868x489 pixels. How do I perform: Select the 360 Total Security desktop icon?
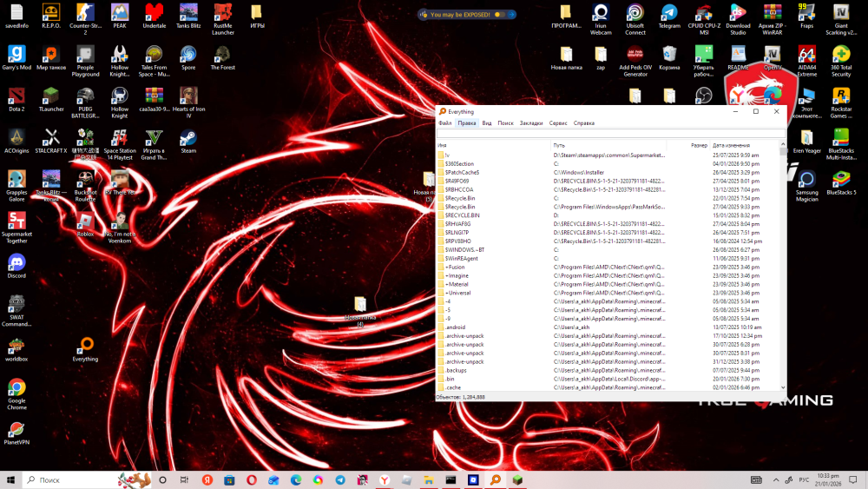(841, 62)
